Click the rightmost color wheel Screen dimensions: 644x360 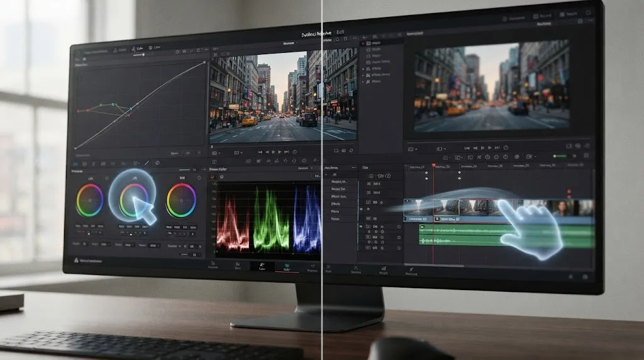pyautogui.click(x=181, y=201)
